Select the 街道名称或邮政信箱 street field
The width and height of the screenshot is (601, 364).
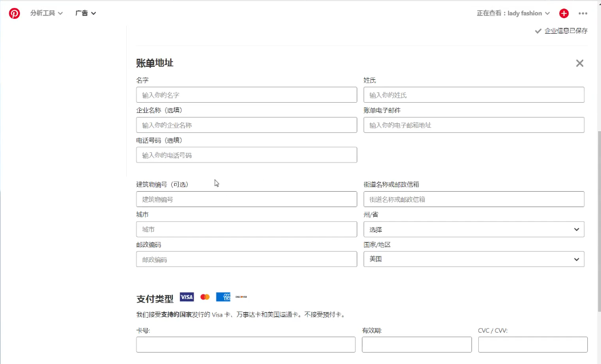474,199
